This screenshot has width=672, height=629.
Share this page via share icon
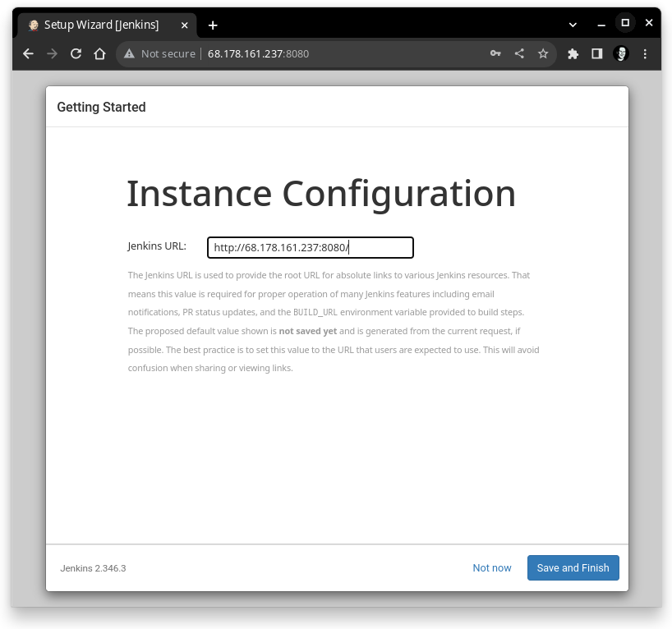tap(519, 53)
